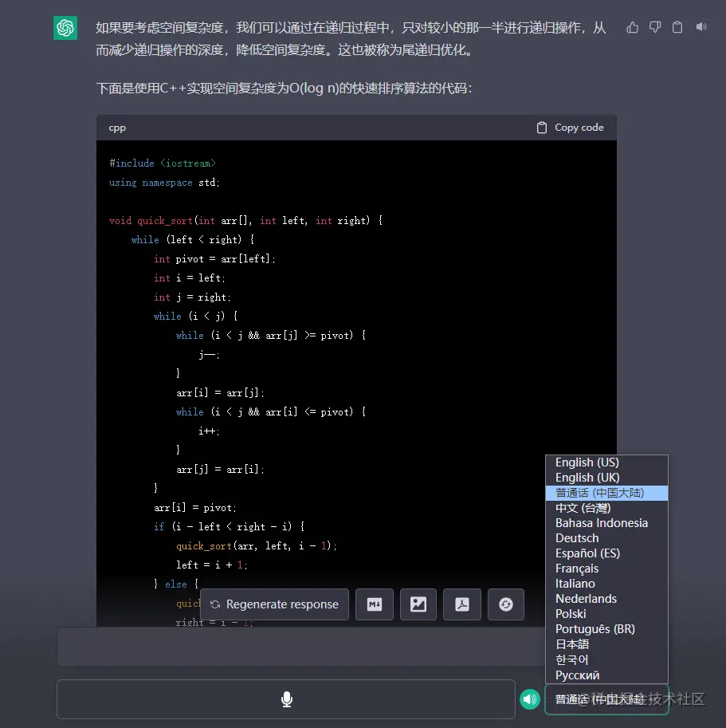Select Nederlands in the language list
This screenshot has height=728, width=726.
(x=606, y=599)
